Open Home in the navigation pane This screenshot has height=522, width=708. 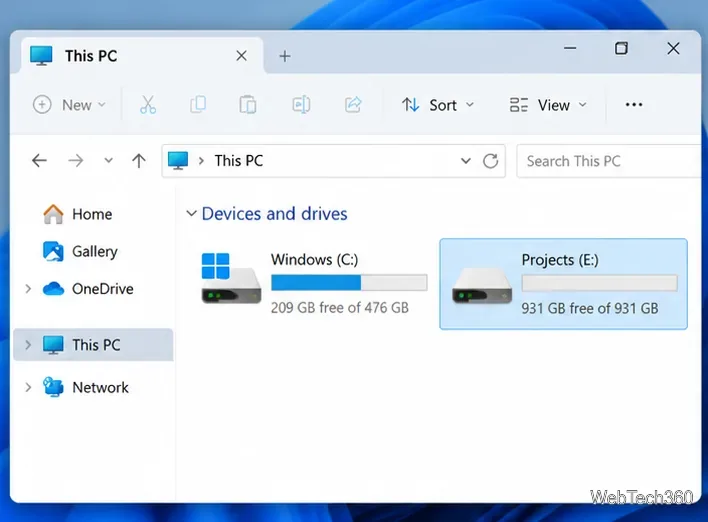(92, 214)
